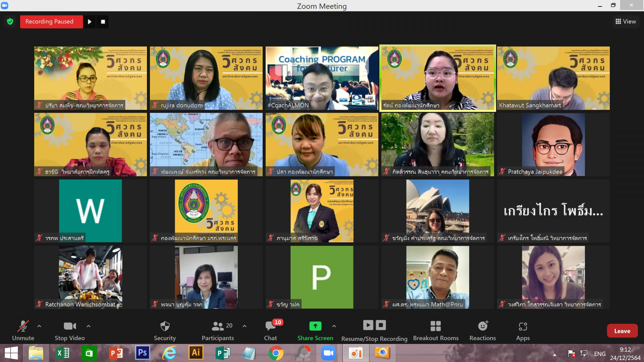Click the Recording Paused indicator

pyautogui.click(x=50, y=22)
